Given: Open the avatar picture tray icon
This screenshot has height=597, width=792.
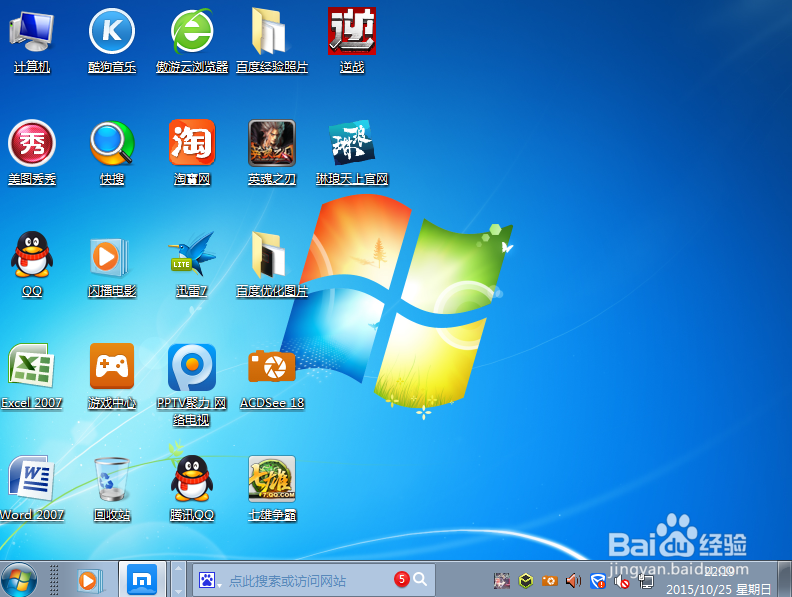Looking at the screenshot, I should (x=502, y=581).
